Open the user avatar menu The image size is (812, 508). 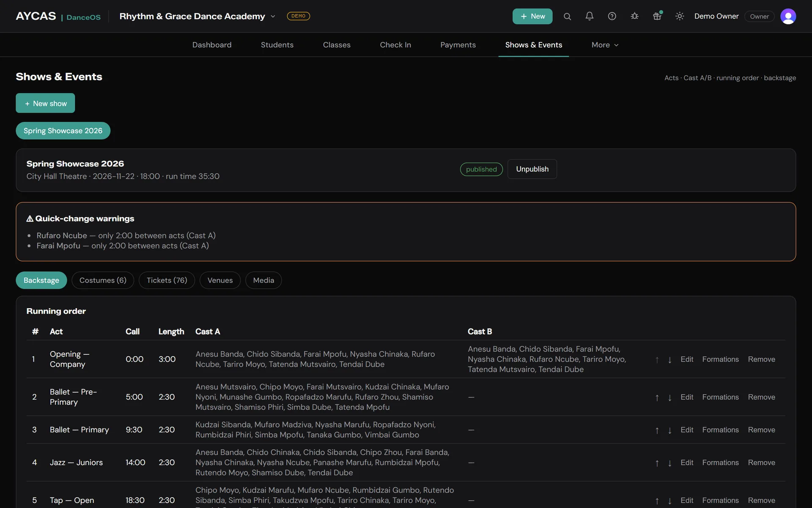[788, 16]
